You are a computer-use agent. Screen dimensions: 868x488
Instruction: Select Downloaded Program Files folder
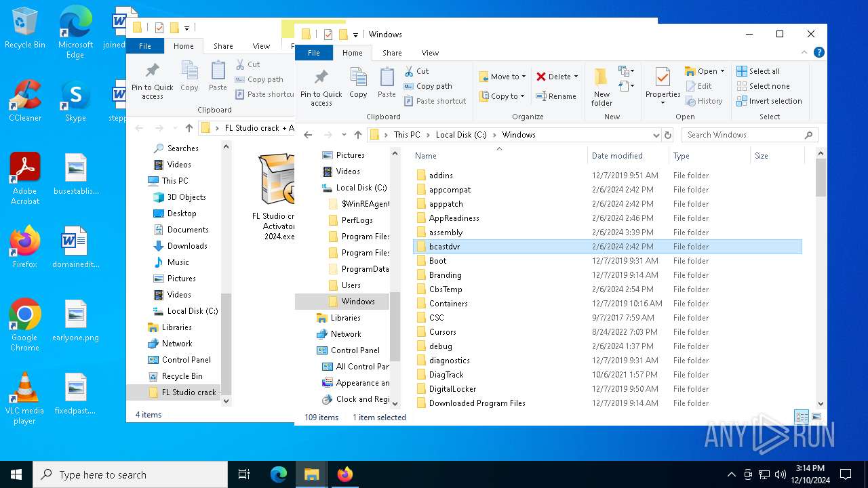(477, 403)
